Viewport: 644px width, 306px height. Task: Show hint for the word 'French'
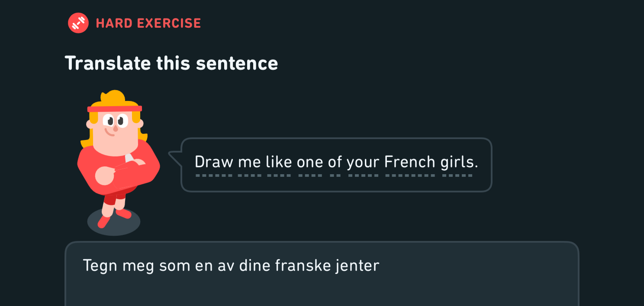click(410, 163)
